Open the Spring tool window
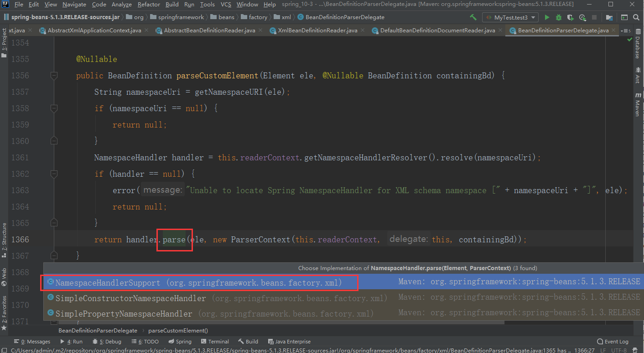Image resolution: width=644 pixels, height=353 pixels. coord(180,342)
